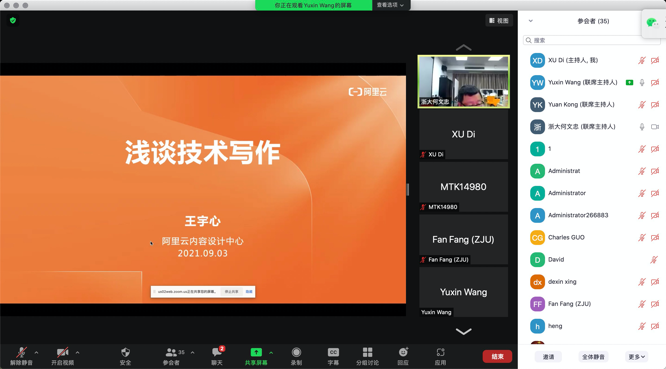
Task: Toggle XU Di muted microphone icon
Action: [x=642, y=60]
